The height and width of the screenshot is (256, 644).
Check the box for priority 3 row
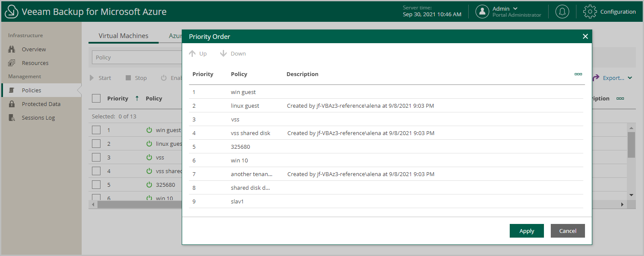(x=96, y=157)
